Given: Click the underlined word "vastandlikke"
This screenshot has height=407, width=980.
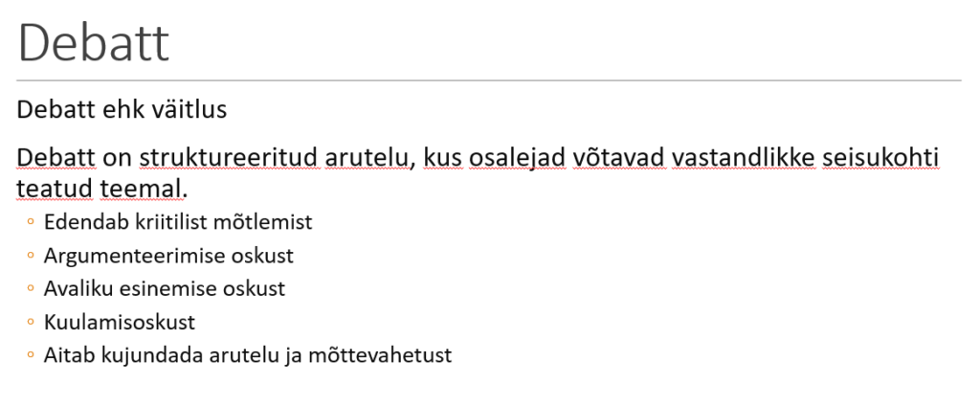Looking at the screenshot, I should click(x=742, y=157).
